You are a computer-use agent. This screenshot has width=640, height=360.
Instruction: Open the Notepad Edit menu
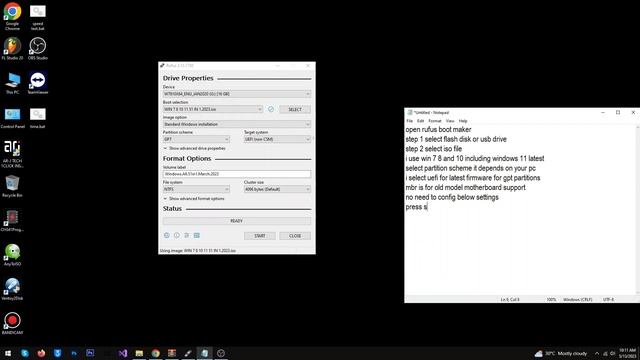tap(420, 121)
